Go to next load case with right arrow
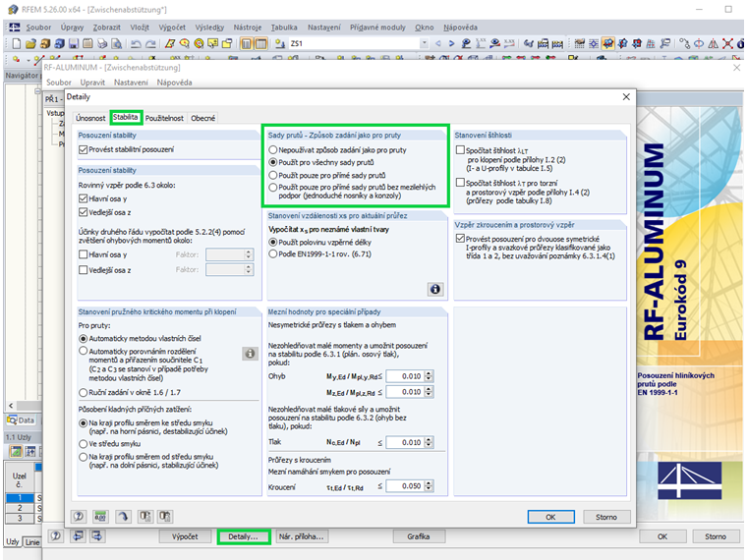747x560 pixels. point(451,44)
